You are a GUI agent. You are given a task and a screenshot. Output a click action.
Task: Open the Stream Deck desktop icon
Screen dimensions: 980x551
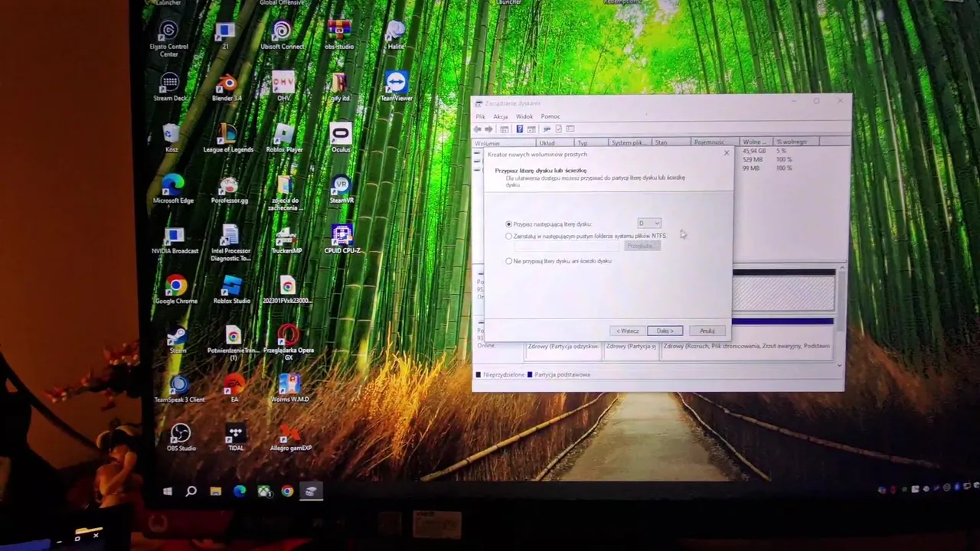[169, 88]
